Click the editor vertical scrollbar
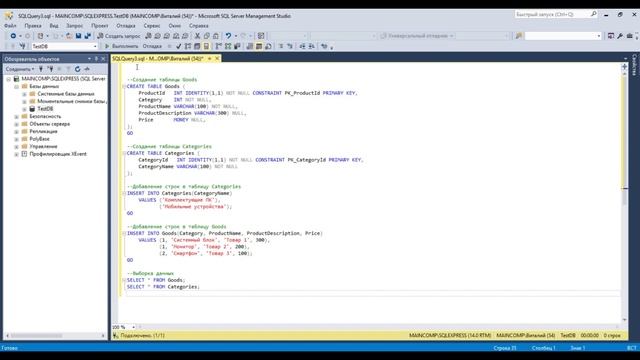This screenshot has height=360, width=640. pyautogui.click(x=624, y=196)
